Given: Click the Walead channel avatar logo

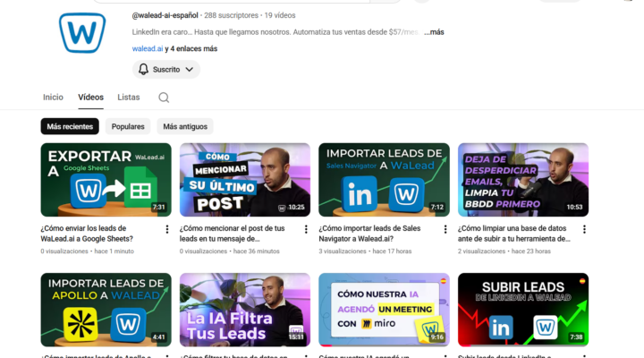Looking at the screenshot, I should pyautogui.click(x=82, y=33).
